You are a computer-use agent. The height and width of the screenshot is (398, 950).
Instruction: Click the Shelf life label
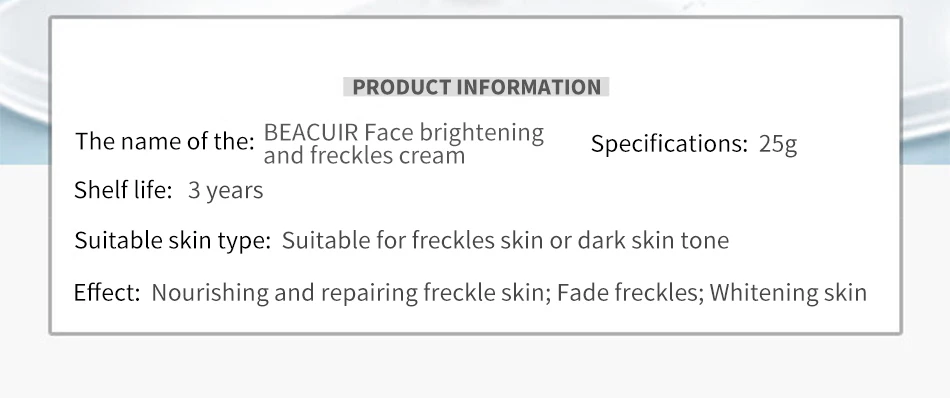124,190
